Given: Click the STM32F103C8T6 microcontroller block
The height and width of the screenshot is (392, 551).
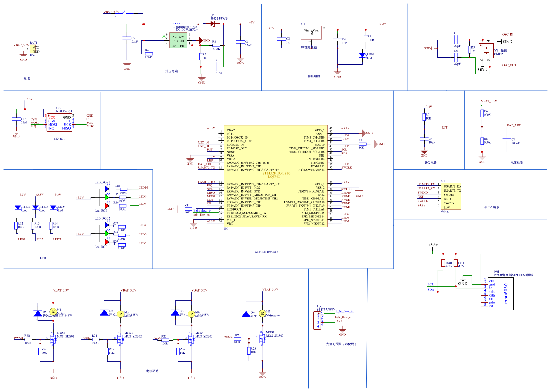Looking at the screenshot, I should click(x=275, y=176).
